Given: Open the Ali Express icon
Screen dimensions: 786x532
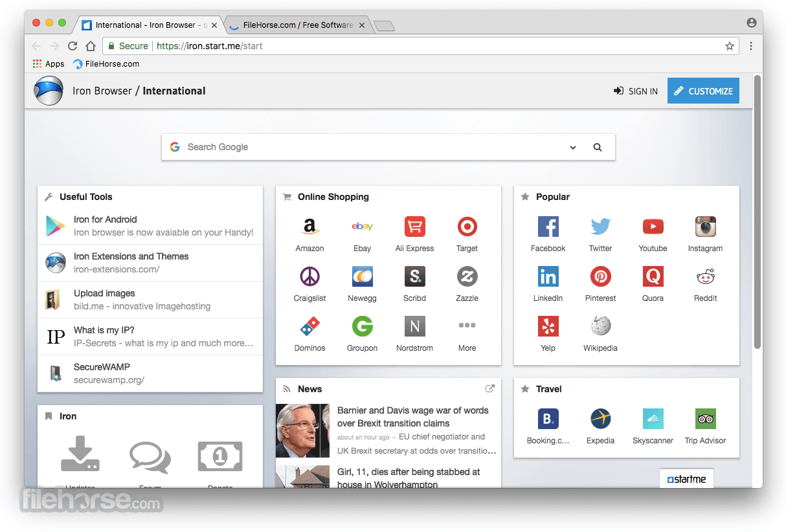Looking at the screenshot, I should (x=414, y=227).
